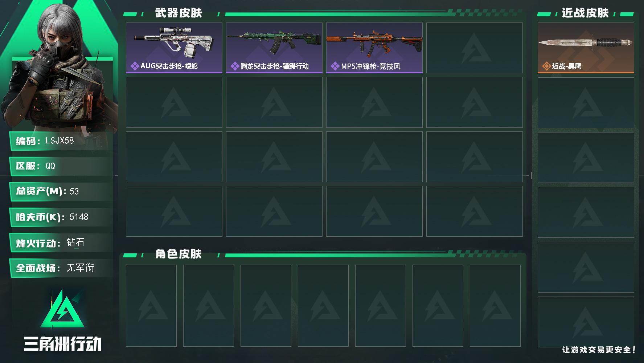The image size is (644, 363).
Task: Open the 武器皮肤 section header
Action: coord(179,13)
